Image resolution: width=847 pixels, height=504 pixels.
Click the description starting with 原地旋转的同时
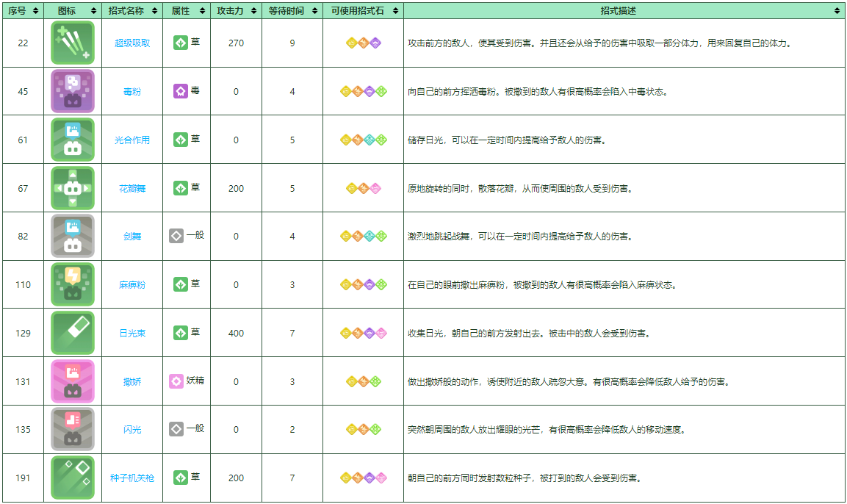point(520,189)
